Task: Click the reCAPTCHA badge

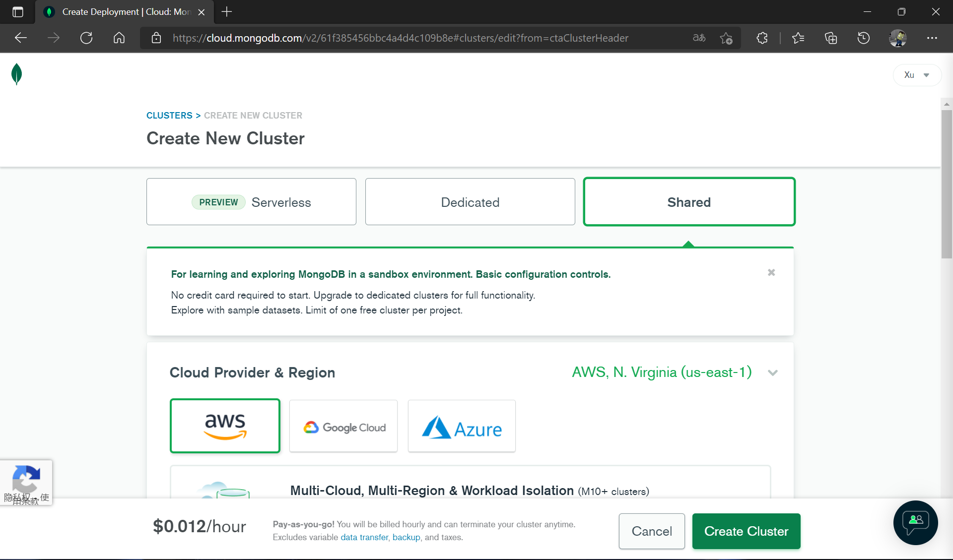Action: click(x=26, y=482)
